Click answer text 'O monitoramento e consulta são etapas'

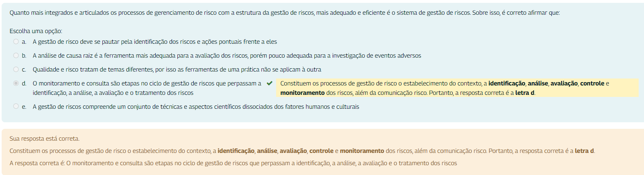[x=147, y=88]
